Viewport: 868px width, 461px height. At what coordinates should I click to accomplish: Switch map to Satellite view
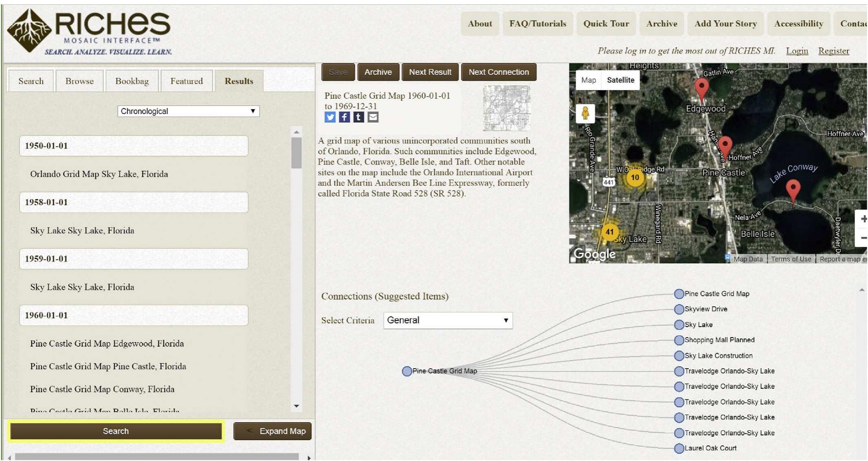pos(620,80)
